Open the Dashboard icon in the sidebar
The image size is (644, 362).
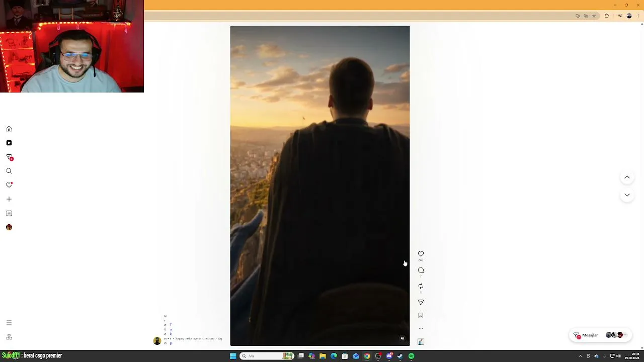[x=9, y=213]
